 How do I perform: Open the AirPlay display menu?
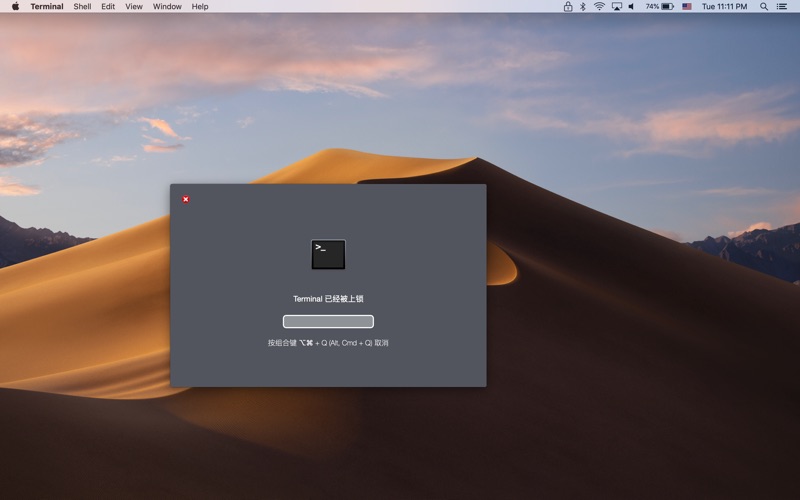click(617, 7)
